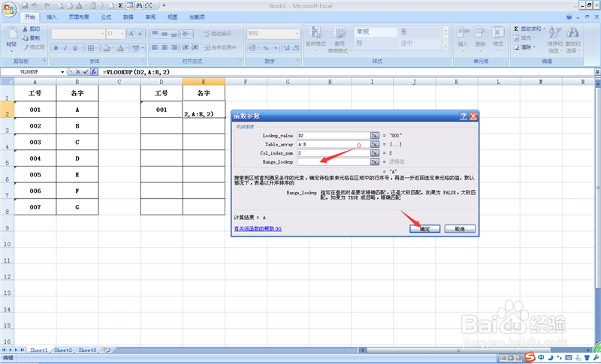Toggle Italic formatting
The height and width of the screenshot is (364, 601).
65,48
